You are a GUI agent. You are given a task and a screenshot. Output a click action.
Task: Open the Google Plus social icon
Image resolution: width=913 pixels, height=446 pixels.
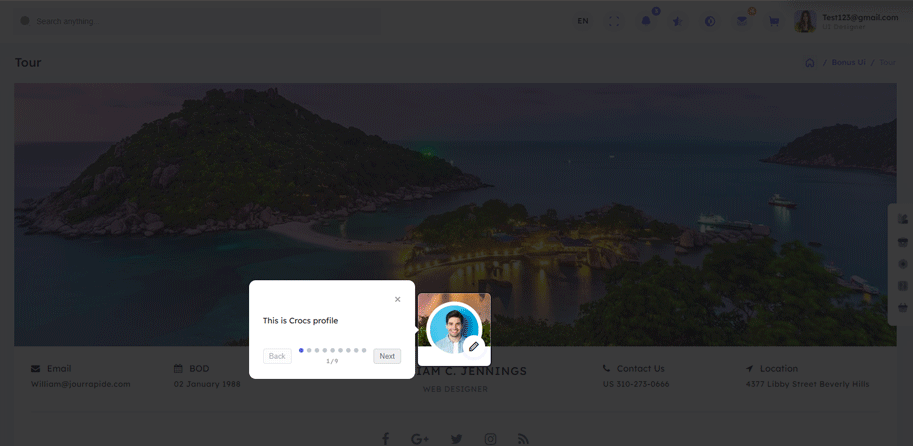[x=420, y=439]
